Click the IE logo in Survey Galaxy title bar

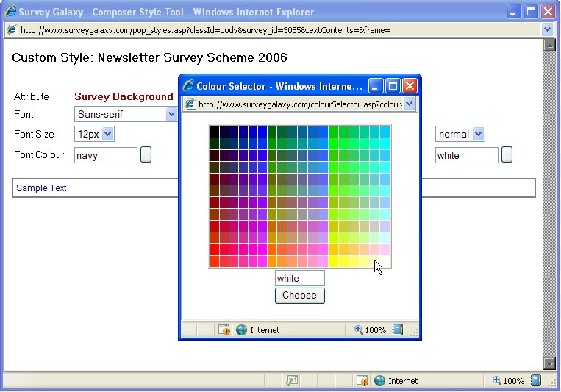coord(11,12)
